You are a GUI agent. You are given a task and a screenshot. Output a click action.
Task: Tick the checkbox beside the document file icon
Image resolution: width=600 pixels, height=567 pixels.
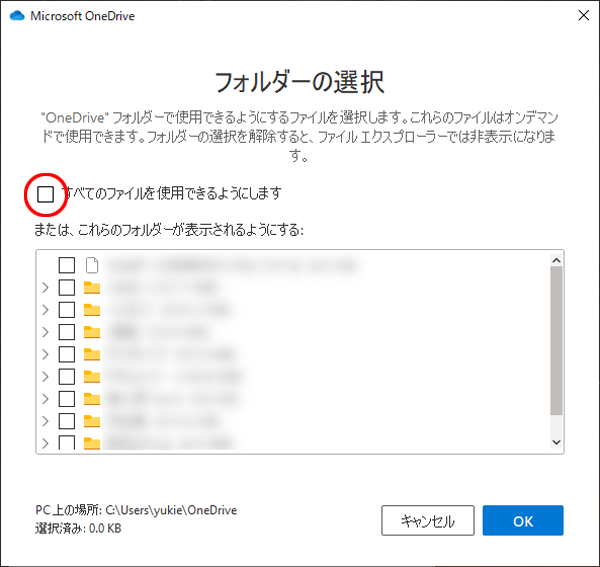coord(67,265)
